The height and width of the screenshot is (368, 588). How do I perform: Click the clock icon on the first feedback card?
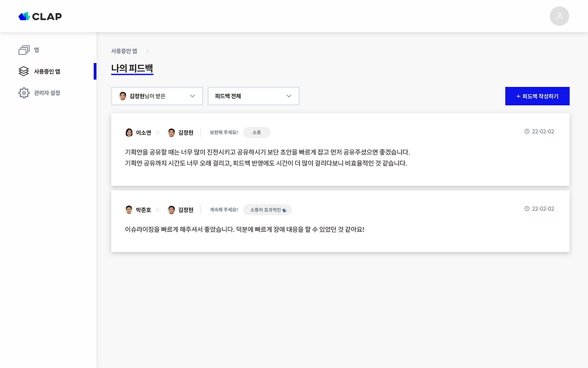pos(527,131)
